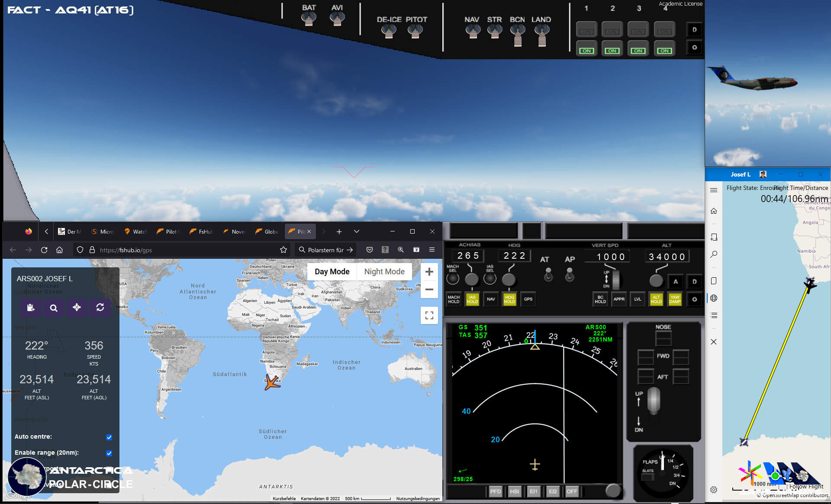Go to Firefox home page
831x504 pixels.
pos(60,250)
